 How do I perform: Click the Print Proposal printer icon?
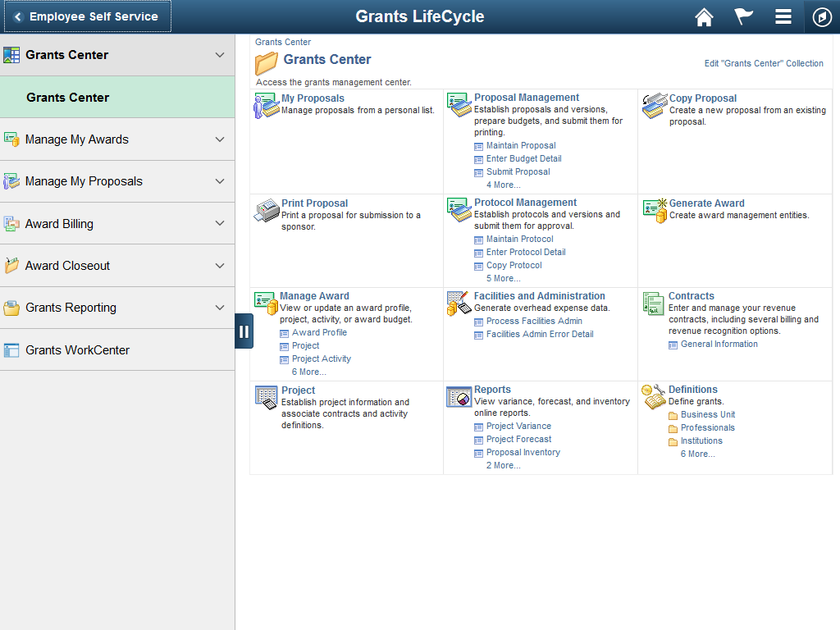point(265,208)
